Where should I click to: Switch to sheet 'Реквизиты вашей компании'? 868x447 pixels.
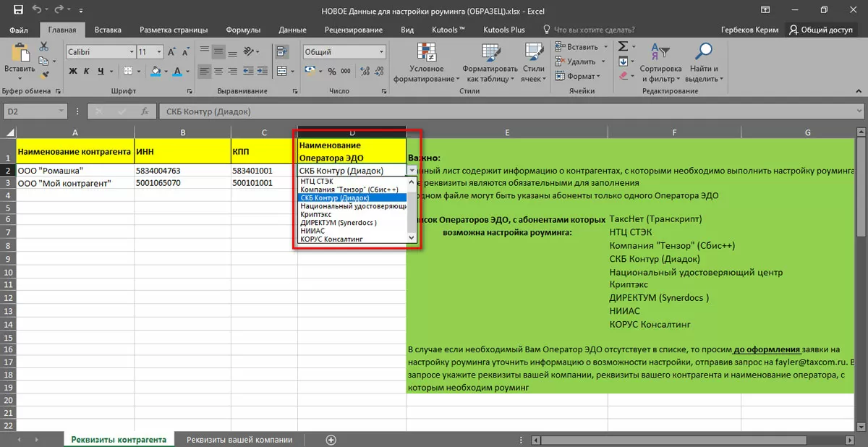[x=239, y=439]
